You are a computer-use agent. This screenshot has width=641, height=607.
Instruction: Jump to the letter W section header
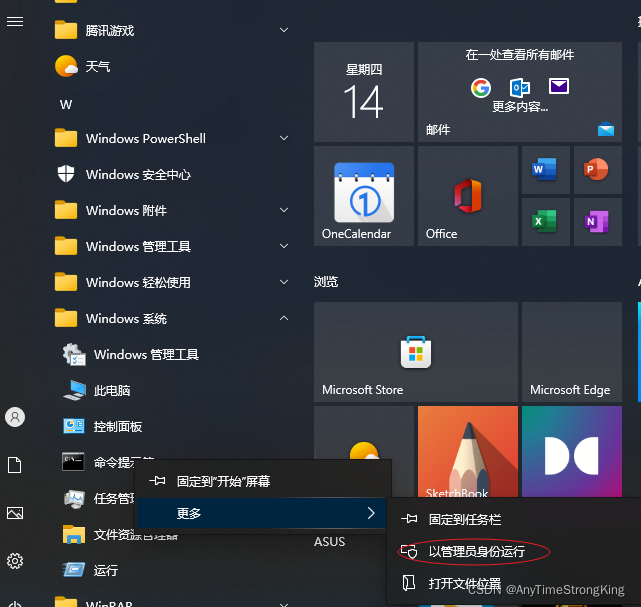click(66, 105)
